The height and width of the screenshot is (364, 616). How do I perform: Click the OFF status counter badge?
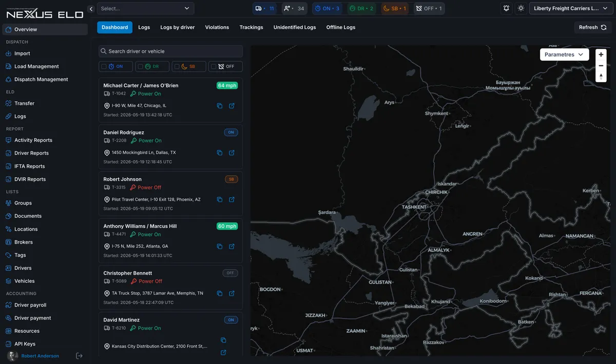pos(429,9)
